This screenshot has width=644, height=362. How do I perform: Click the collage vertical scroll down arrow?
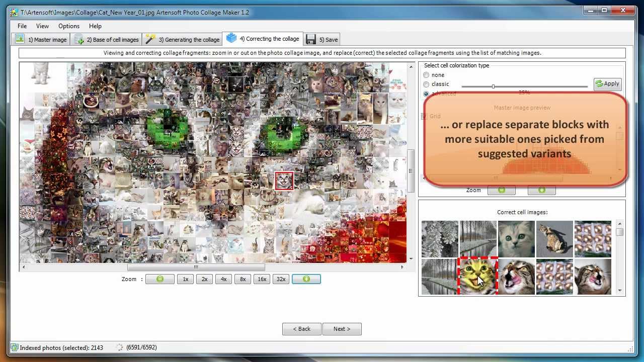(x=411, y=259)
